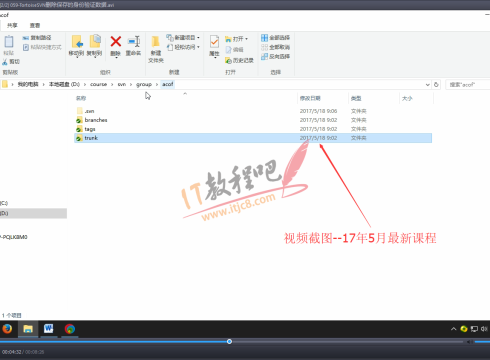
Task: Click the search 'acof' input box
Action: 468,85
